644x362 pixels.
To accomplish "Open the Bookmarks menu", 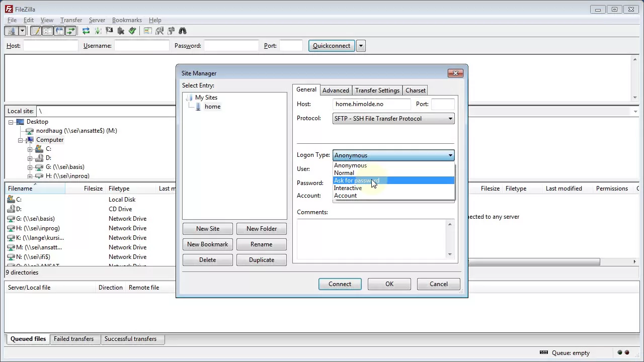I will point(127,20).
